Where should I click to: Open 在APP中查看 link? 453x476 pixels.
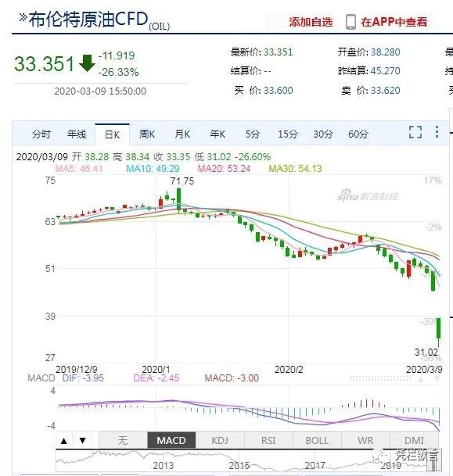394,22
